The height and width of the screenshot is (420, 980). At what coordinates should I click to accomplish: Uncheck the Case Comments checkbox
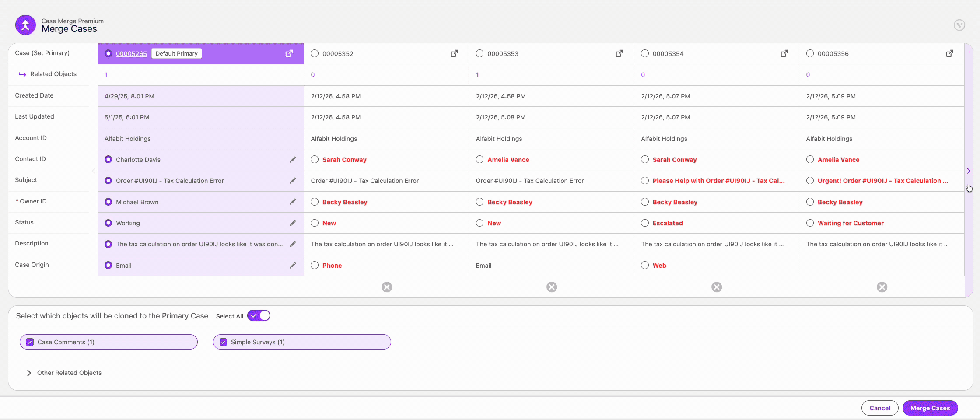pos(30,342)
